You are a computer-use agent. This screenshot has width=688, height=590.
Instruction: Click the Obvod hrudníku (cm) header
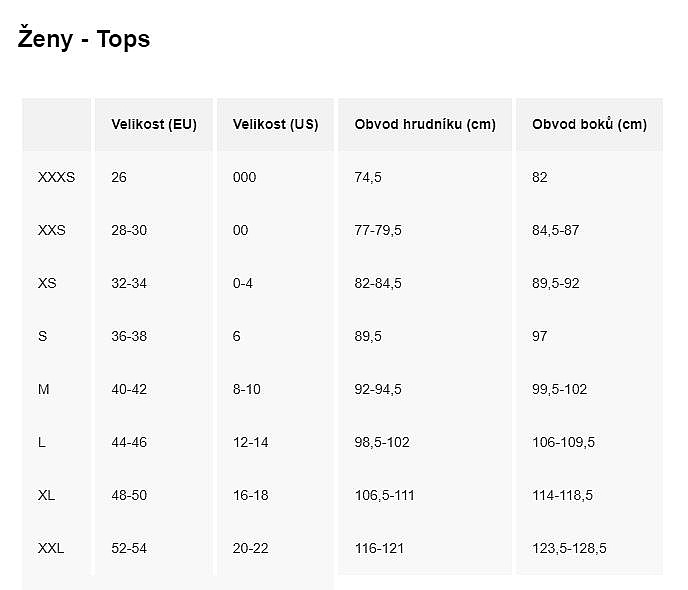[x=425, y=124]
